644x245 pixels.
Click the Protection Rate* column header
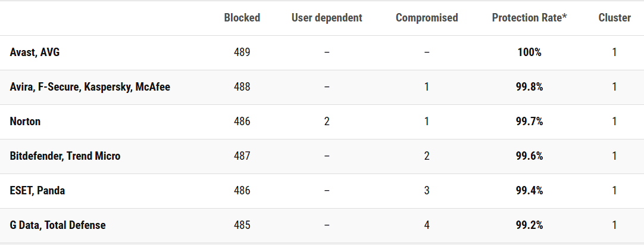529,18
